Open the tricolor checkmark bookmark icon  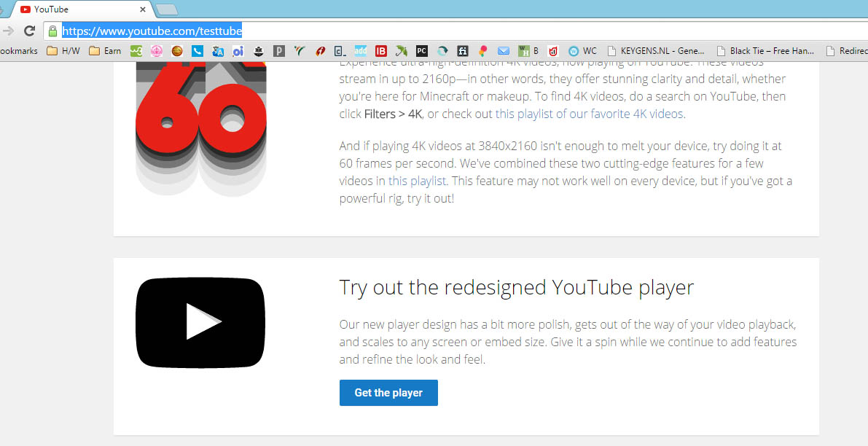point(300,51)
